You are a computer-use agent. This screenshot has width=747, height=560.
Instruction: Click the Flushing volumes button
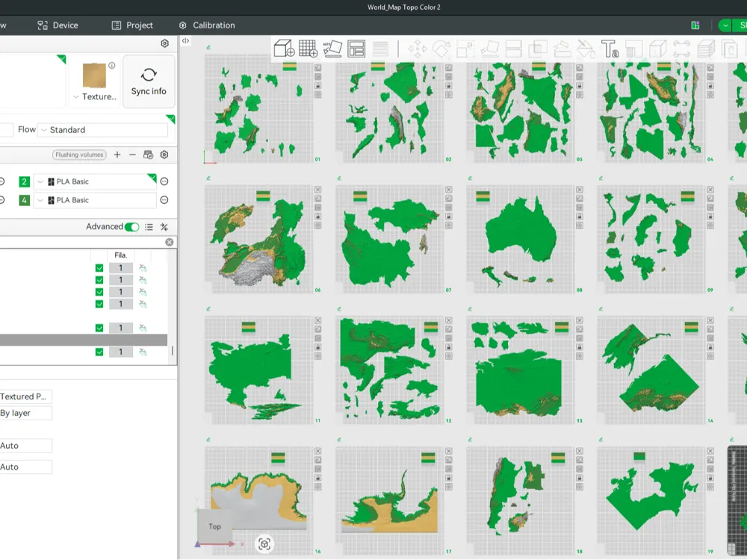click(79, 155)
